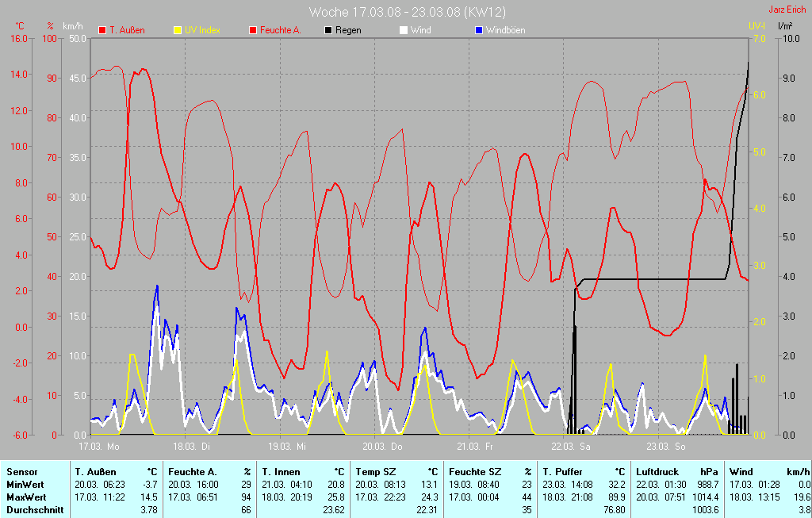Click the T. Puffer average 76.80
The image size is (812, 518).
coord(615,510)
